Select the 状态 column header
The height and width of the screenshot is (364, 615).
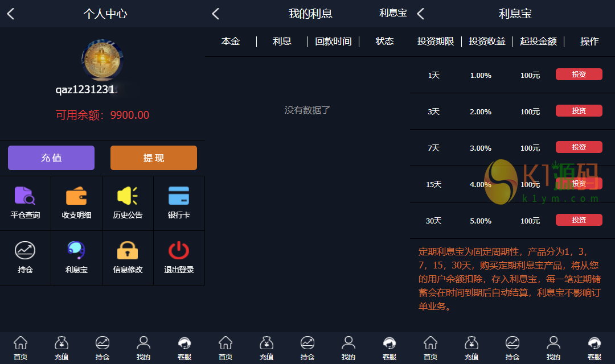pos(384,41)
